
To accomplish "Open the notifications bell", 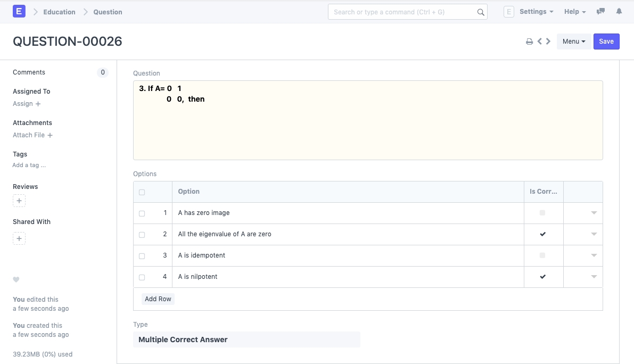I will pos(619,12).
